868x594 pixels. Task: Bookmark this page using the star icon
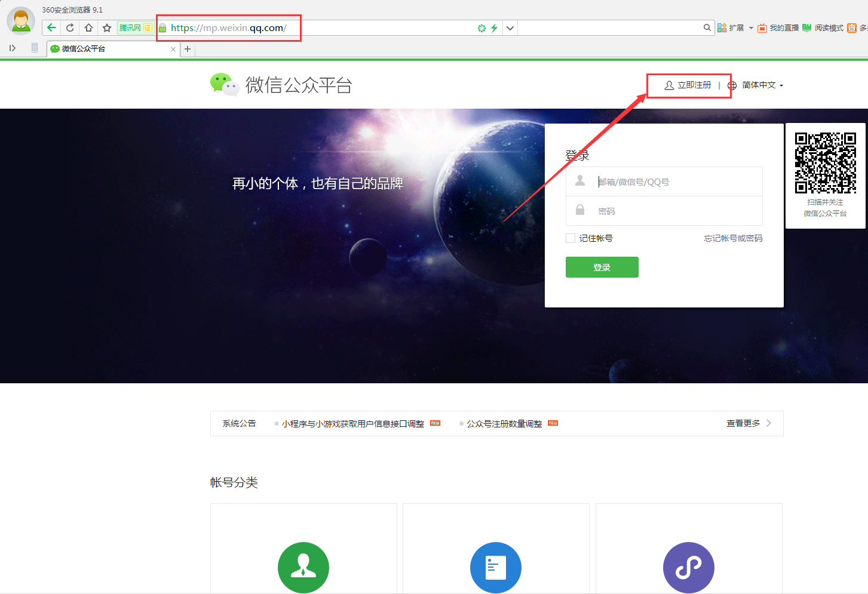pyautogui.click(x=107, y=27)
